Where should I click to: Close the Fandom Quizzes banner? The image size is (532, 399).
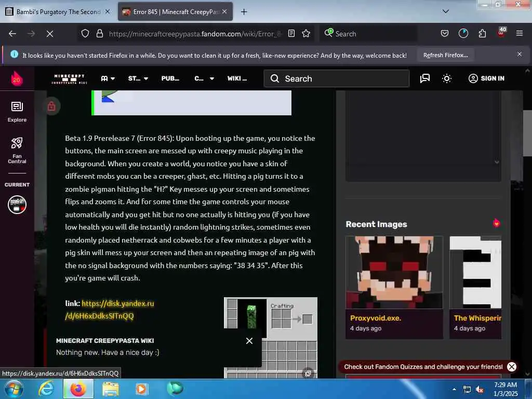pyautogui.click(x=511, y=366)
